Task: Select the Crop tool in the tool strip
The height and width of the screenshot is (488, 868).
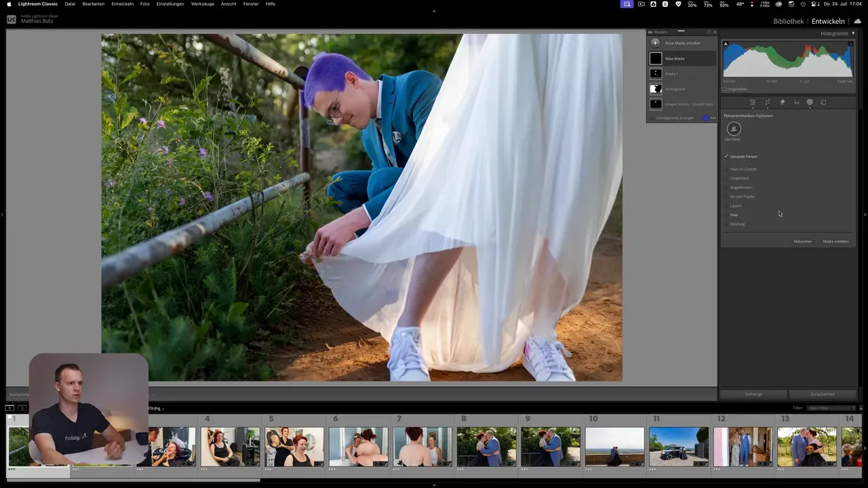Action: [x=768, y=102]
